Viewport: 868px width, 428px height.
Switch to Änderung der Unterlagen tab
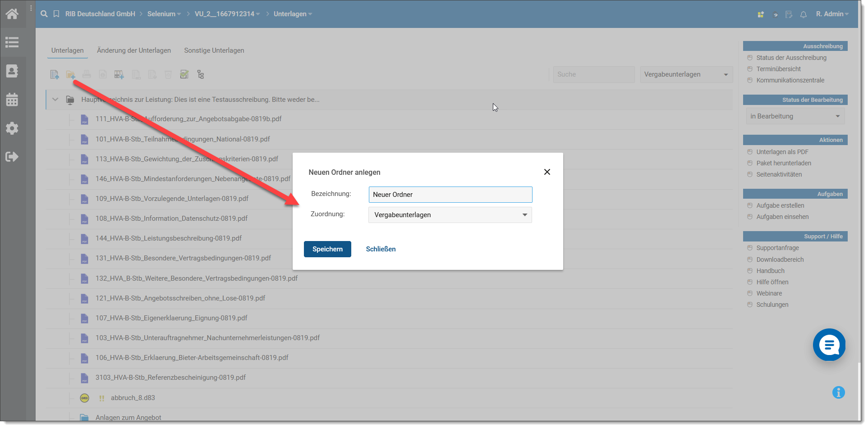[x=134, y=50]
